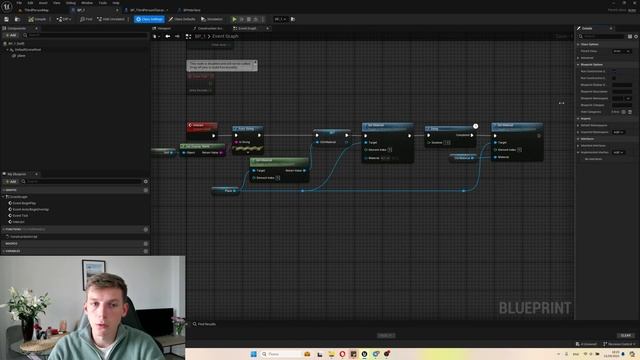Open the Parent Class dropdown
This screenshot has width=640, height=360.
(622, 51)
